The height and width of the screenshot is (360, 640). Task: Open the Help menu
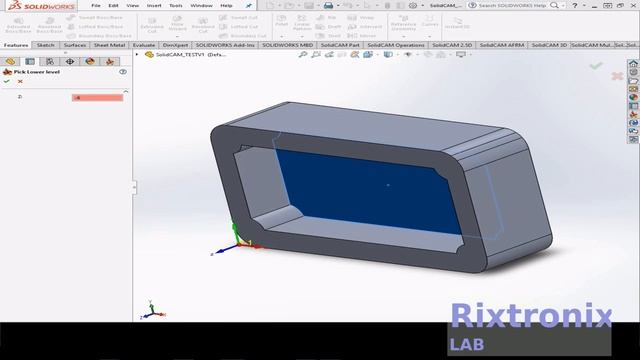point(226,6)
